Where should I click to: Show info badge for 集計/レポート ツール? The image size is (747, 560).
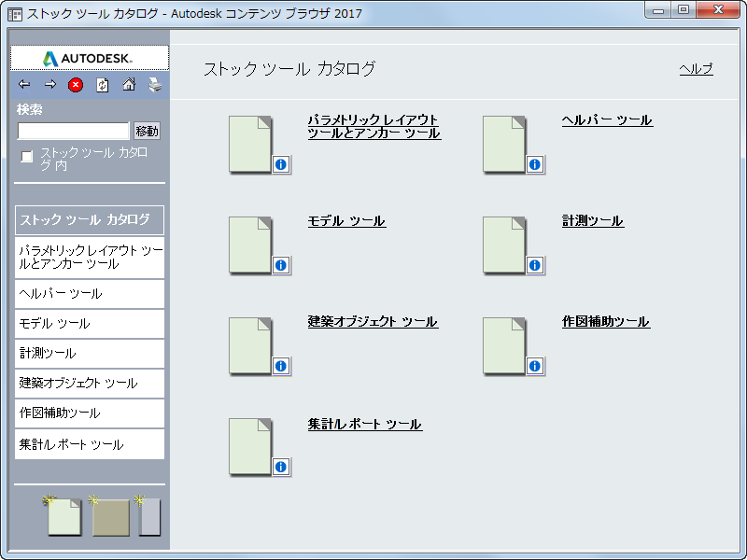click(x=281, y=468)
